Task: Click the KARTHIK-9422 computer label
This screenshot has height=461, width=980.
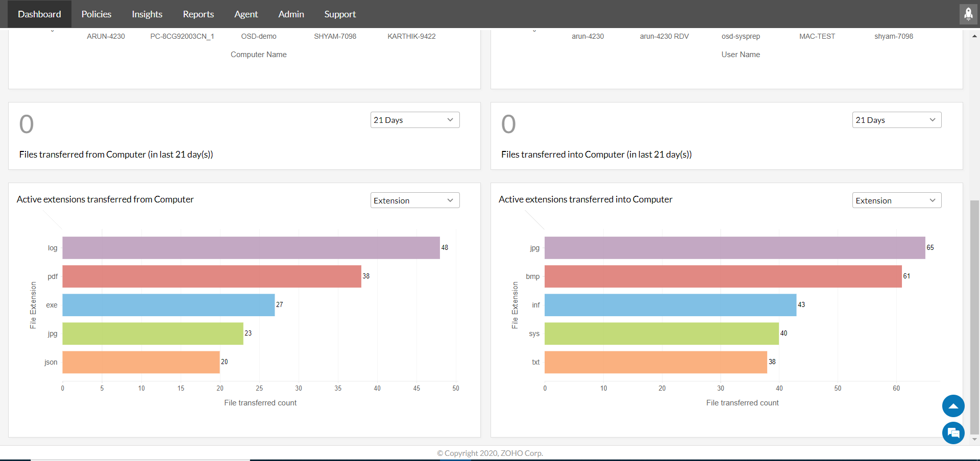Action: [x=411, y=36]
